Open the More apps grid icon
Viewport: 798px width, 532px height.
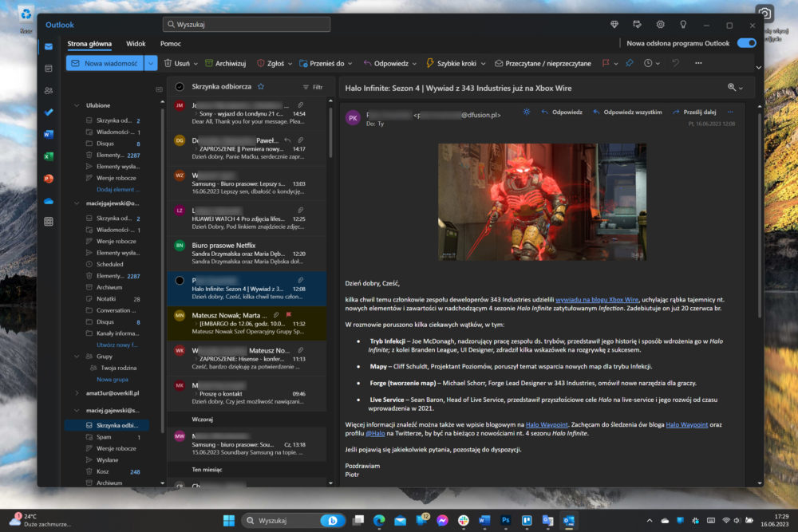coord(49,222)
